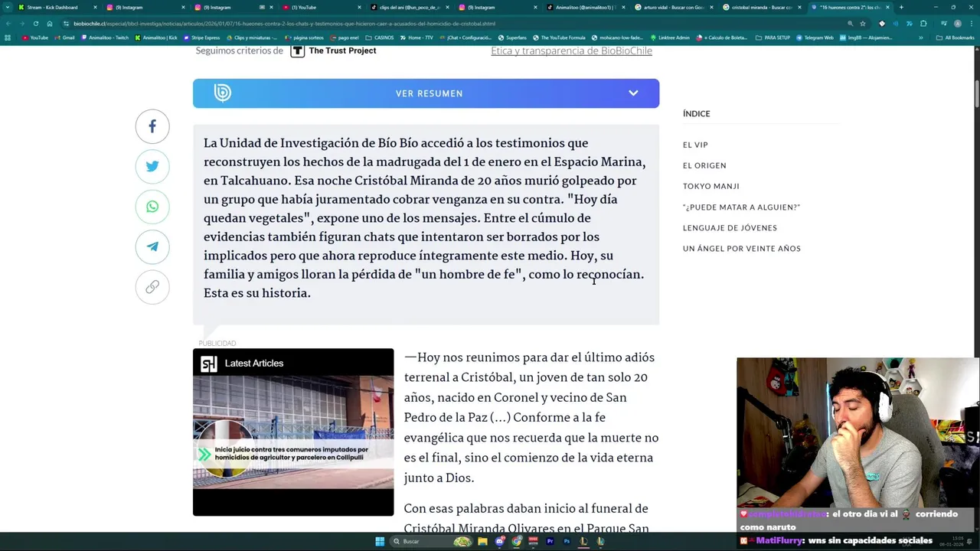Open Stripe Express bookmark
This screenshot has height=551, width=980.
(201, 37)
